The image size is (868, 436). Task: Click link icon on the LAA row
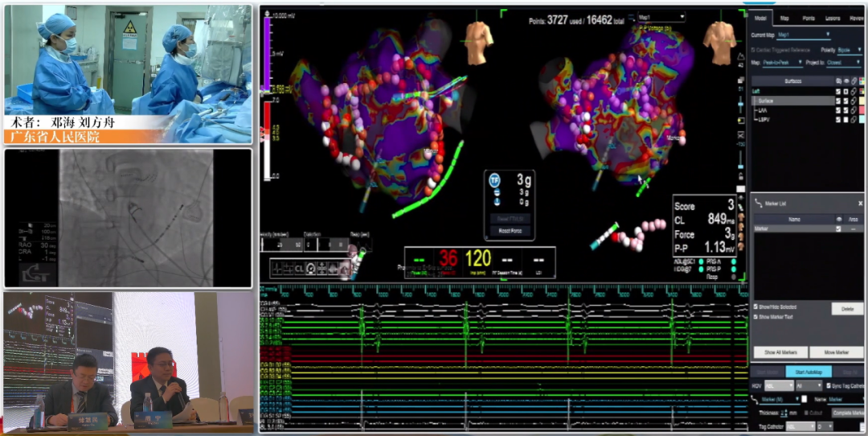click(854, 110)
